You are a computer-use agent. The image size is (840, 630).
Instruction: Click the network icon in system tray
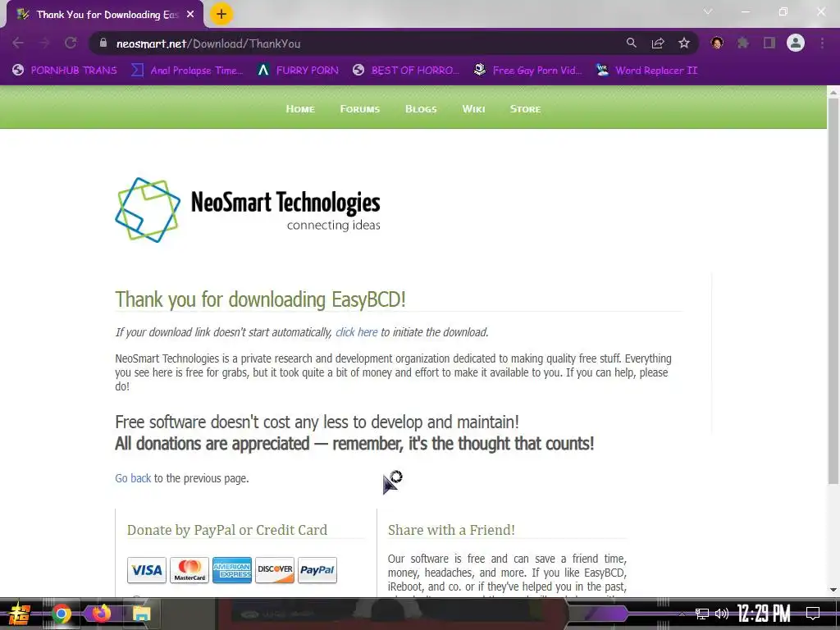pyautogui.click(x=702, y=614)
